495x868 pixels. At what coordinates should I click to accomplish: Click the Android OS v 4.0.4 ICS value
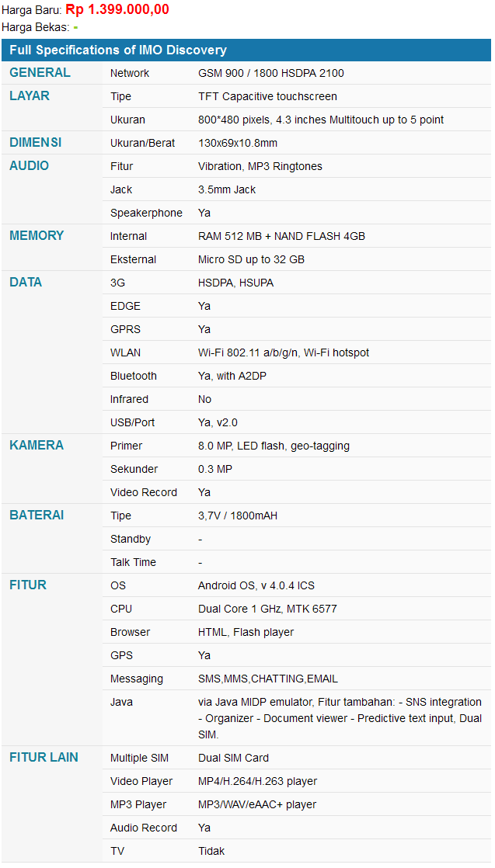pos(256,585)
